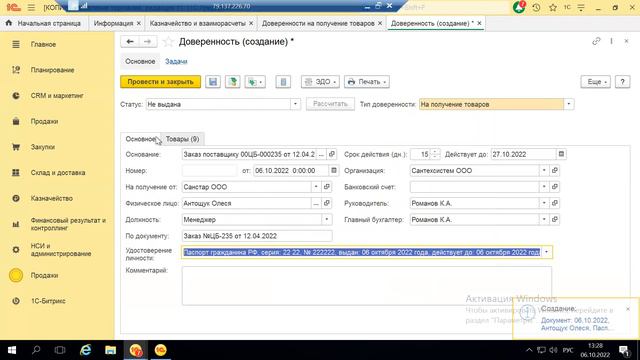640x360 pixels.
Task: Select Основание via ellipsis button
Action: (321, 154)
